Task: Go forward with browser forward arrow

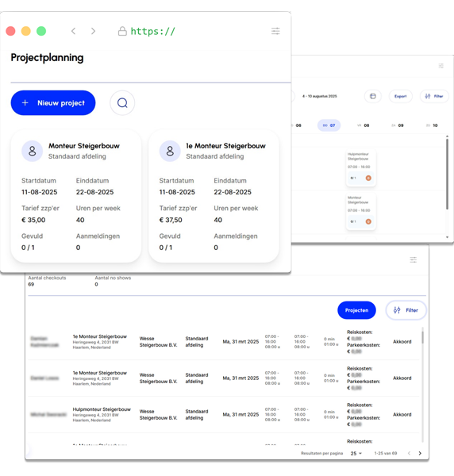Action: pos(93,31)
